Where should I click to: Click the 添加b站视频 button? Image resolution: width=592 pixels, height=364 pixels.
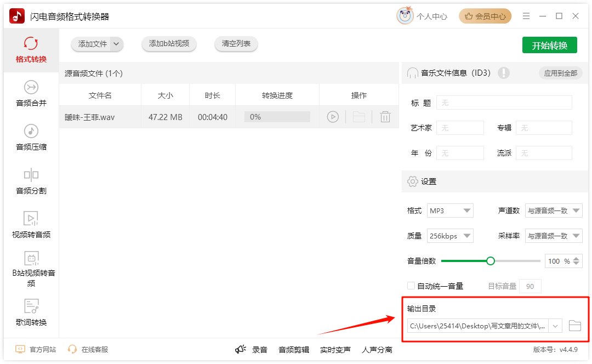(x=169, y=44)
